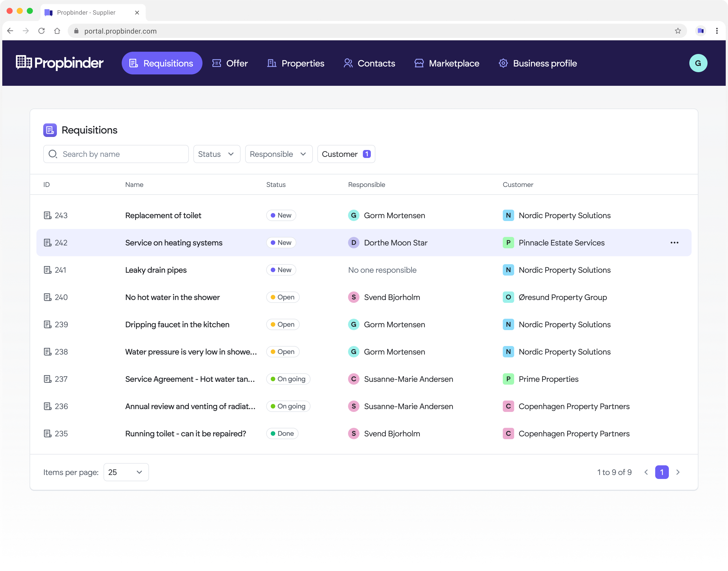
Task: Click the browser home icon
Action: coord(57,31)
